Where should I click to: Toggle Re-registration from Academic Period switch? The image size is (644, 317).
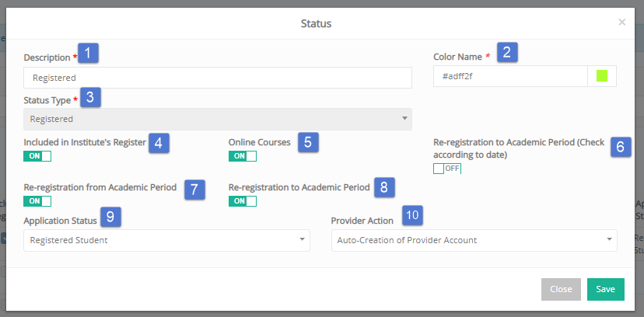coord(37,201)
